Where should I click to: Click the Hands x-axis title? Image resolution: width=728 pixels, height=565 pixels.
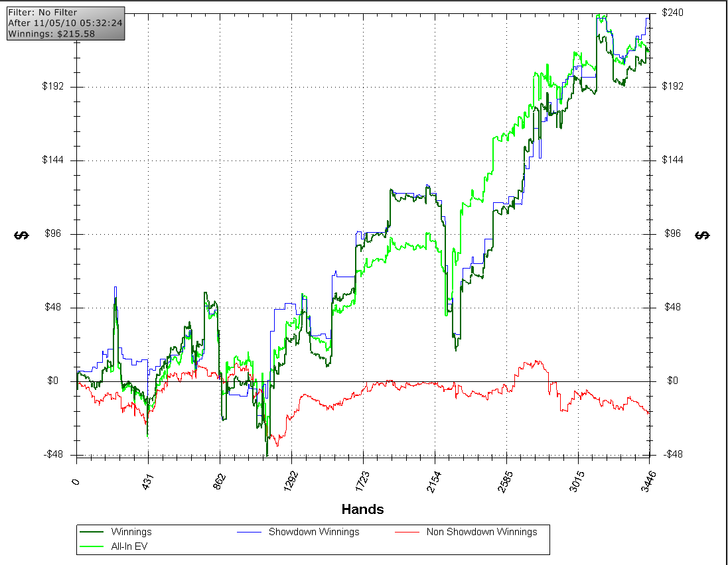tap(362, 509)
